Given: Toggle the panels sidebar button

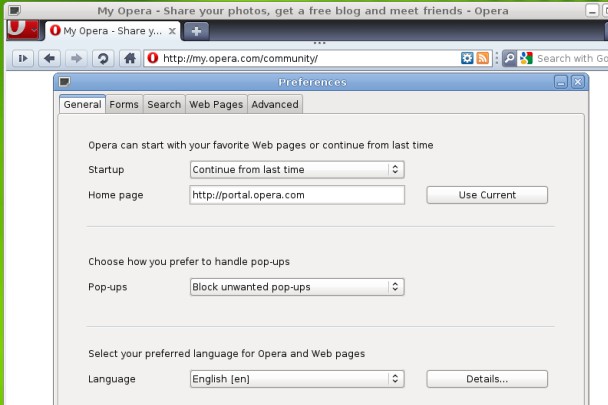Looking at the screenshot, I should pos(23,59).
